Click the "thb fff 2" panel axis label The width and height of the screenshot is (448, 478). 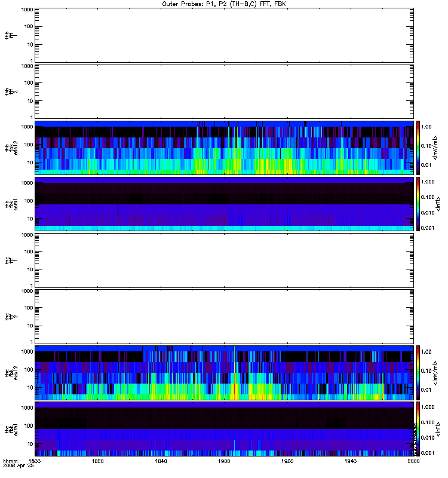[x=11, y=92]
